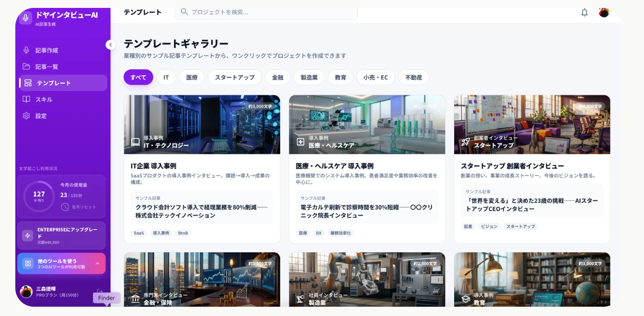Open the 医療・ヘルスケア 導入事例 template title
644x316 pixels.
(335, 166)
